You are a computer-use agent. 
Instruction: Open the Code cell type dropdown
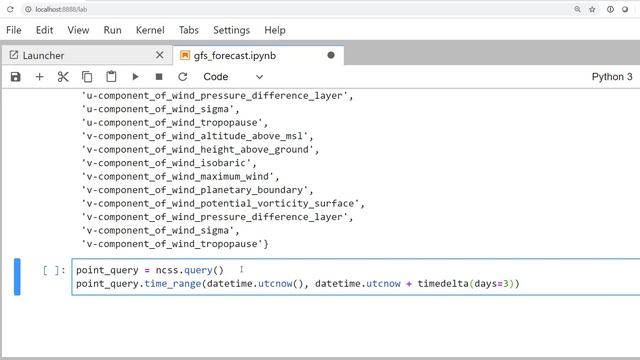pos(233,77)
